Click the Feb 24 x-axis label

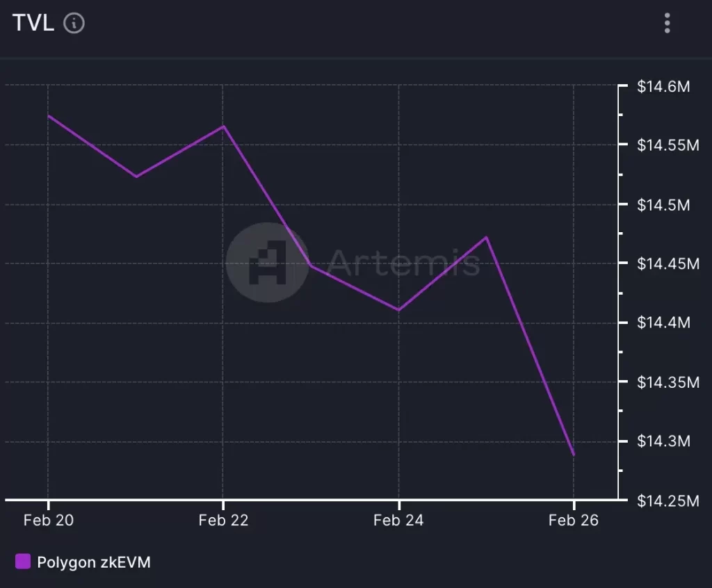pos(398,521)
